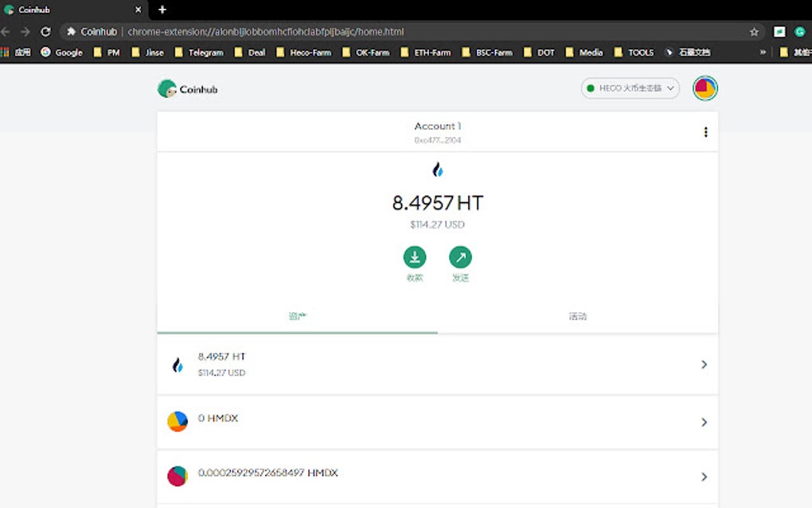Open the 收款 (Receive) icon button
The width and height of the screenshot is (812, 508).
pyautogui.click(x=414, y=256)
